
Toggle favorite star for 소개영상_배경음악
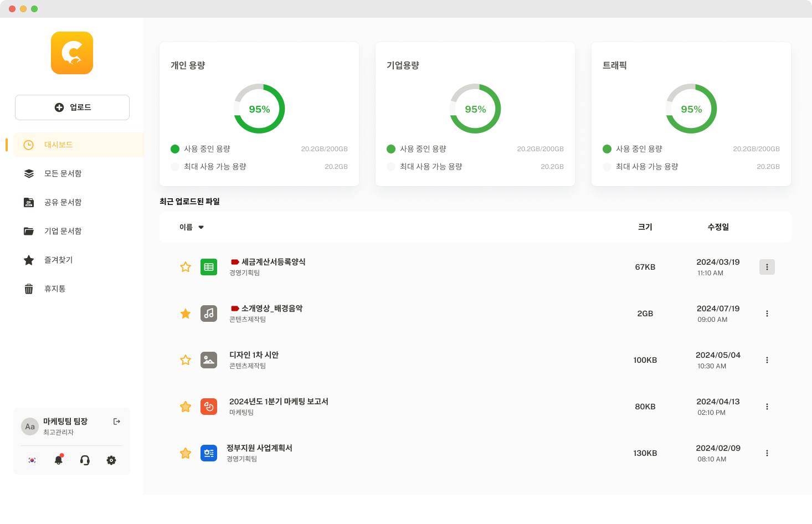[x=186, y=314]
